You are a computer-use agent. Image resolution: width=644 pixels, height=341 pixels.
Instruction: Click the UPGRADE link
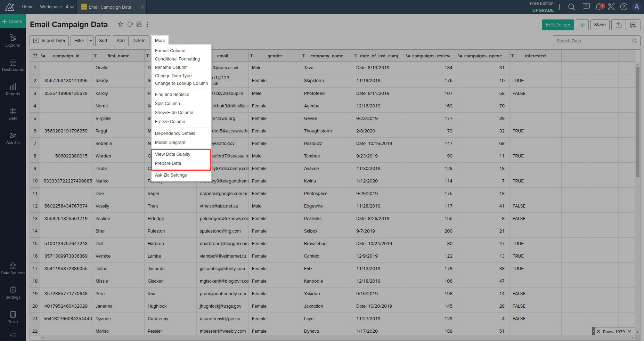click(543, 10)
